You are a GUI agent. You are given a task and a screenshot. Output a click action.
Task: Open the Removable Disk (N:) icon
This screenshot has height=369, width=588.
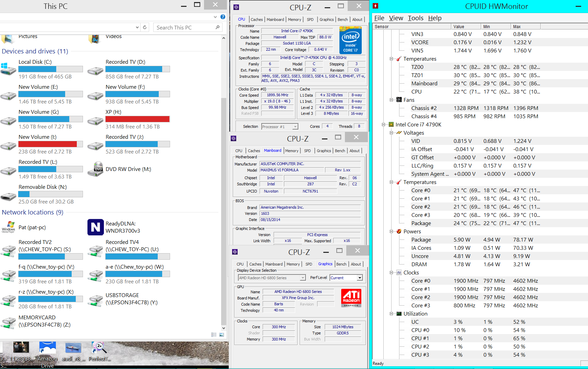pyautogui.click(x=9, y=196)
